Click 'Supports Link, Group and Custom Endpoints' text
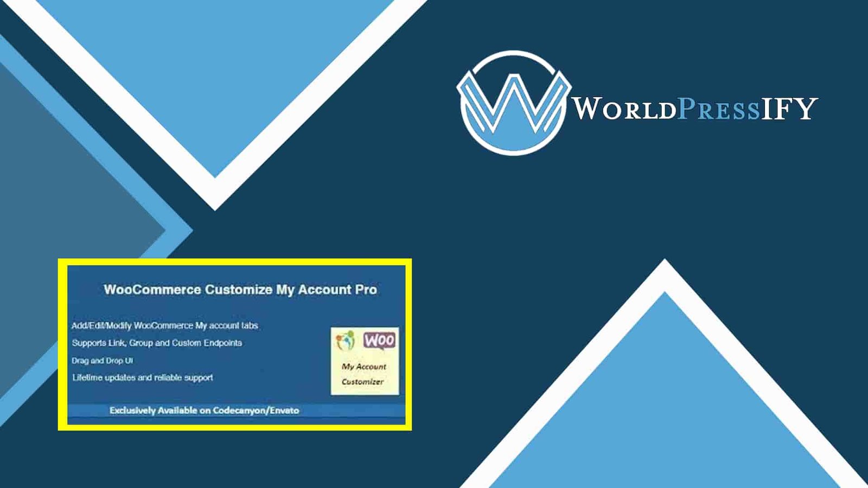 click(157, 343)
